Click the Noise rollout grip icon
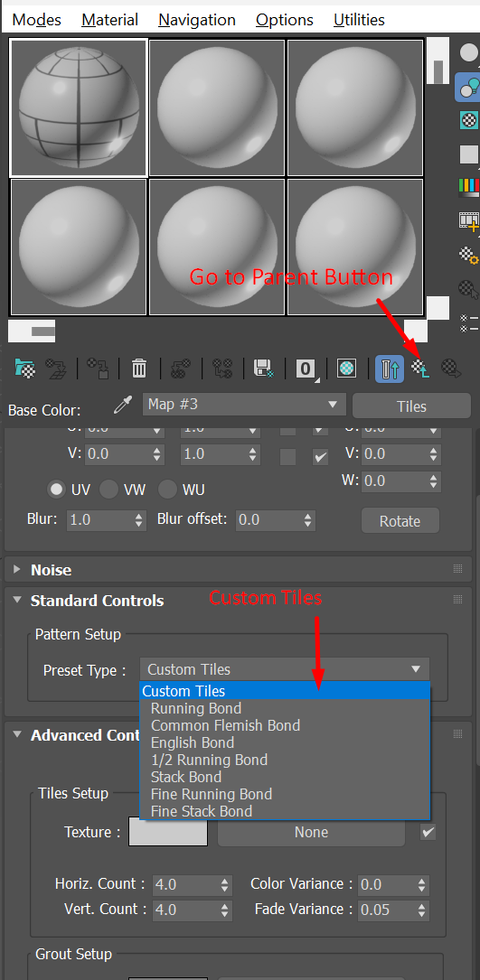Screen dimensions: 480x980 click(457, 569)
